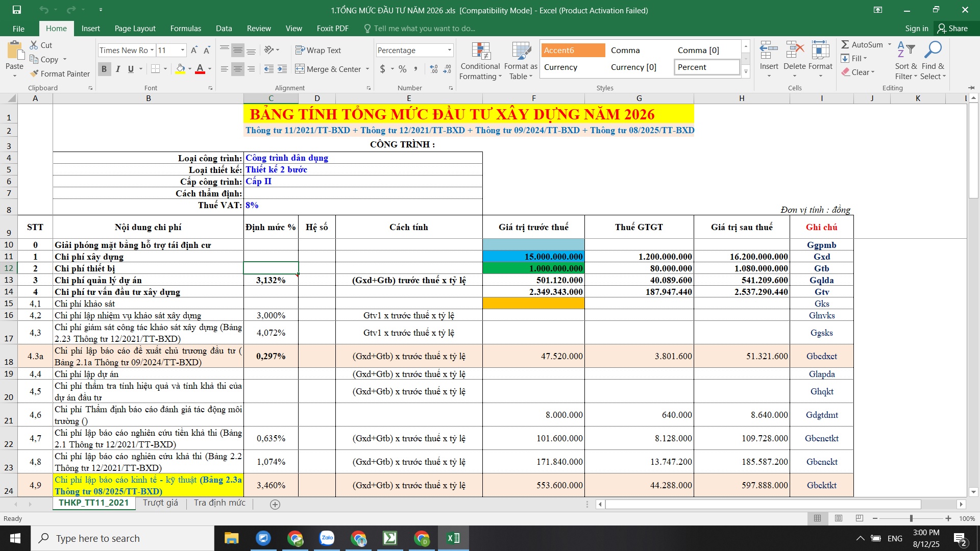
Task: Open Excel from the Windows taskbar
Action: (452, 538)
